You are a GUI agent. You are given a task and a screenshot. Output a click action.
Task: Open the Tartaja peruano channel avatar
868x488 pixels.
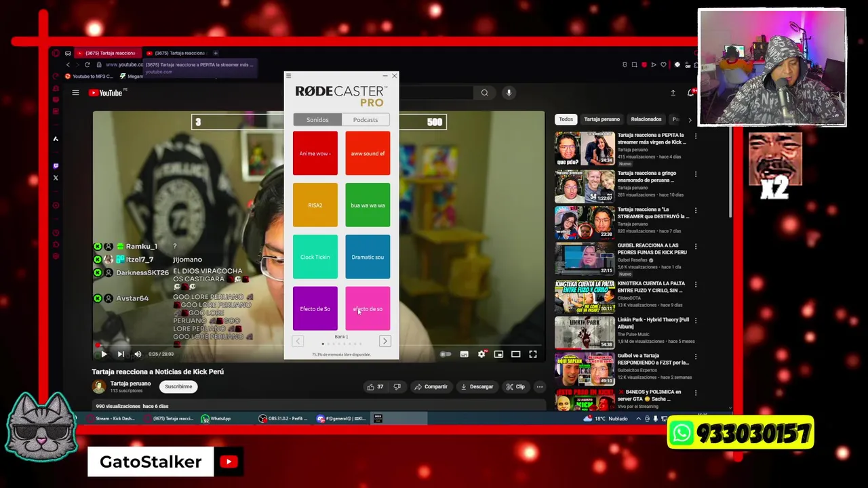[x=99, y=386]
